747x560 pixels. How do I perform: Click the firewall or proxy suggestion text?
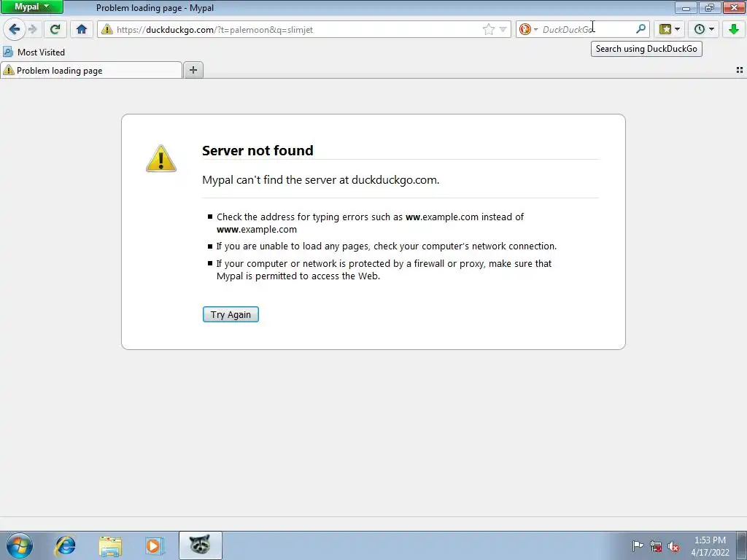384,270
